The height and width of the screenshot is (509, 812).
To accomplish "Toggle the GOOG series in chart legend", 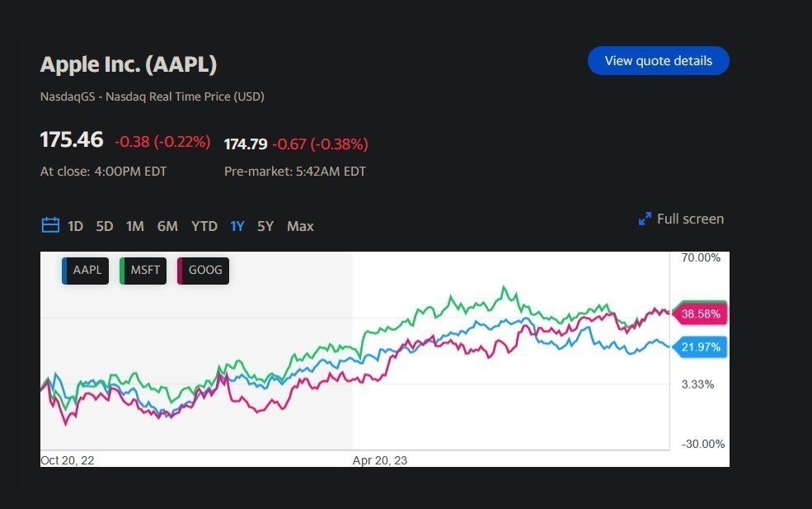I will (x=203, y=270).
